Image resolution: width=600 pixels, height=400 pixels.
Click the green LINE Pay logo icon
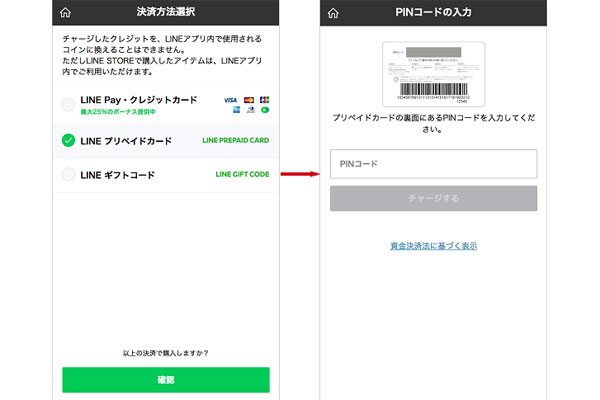pyautogui.click(x=265, y=110)
